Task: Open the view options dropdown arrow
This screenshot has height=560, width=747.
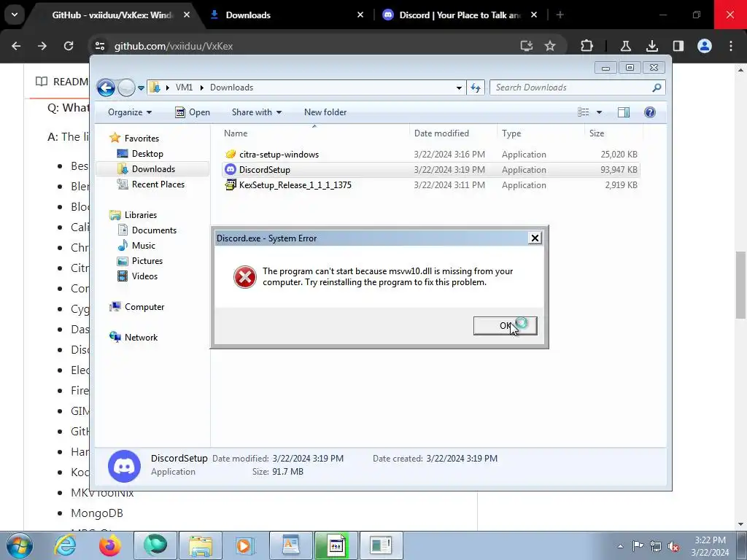Action: tap(600, 112)
